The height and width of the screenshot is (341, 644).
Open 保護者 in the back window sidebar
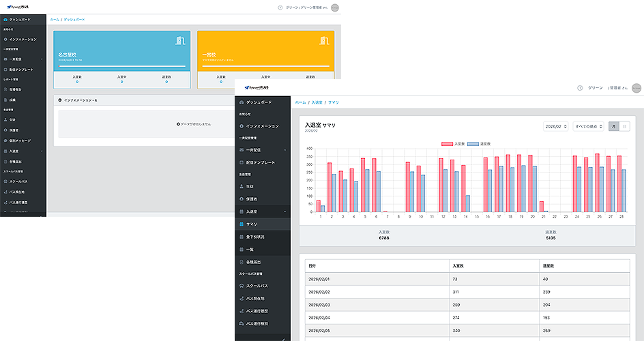pos(14,130)
